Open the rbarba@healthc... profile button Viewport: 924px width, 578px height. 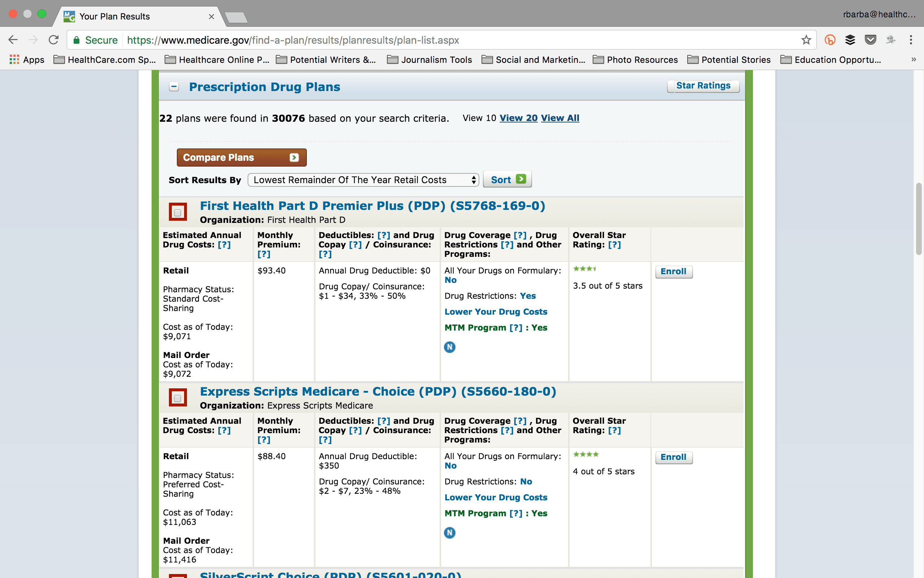click(x=879, y=14)
